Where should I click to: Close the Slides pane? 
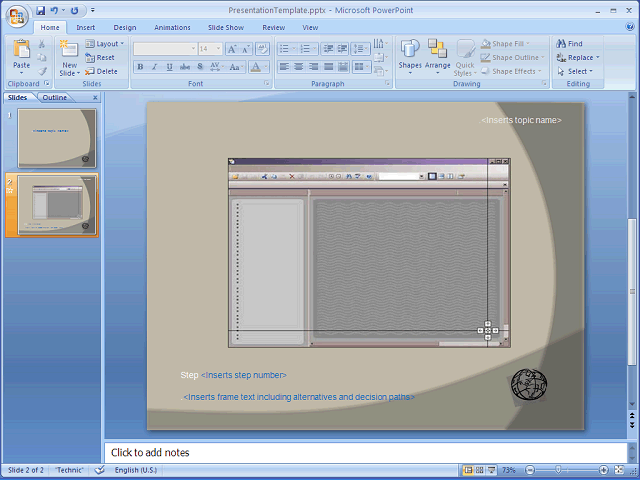95,98
